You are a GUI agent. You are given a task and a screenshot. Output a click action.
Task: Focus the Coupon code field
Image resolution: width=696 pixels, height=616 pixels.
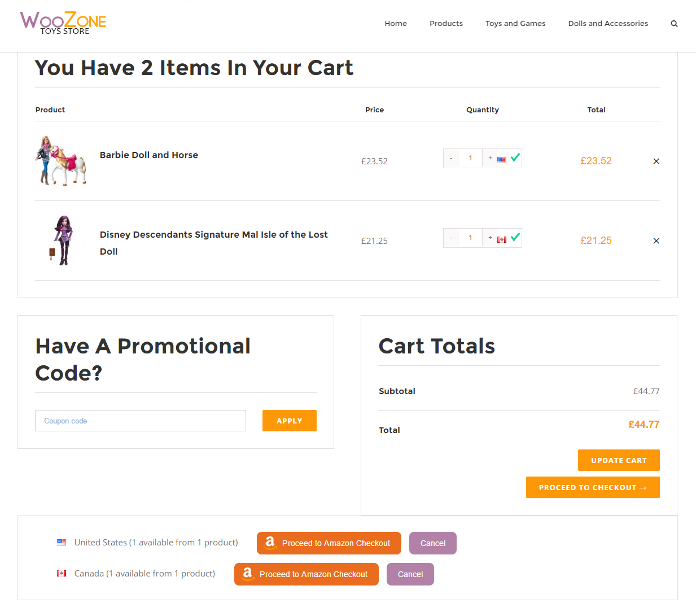(x=141, y=421)
